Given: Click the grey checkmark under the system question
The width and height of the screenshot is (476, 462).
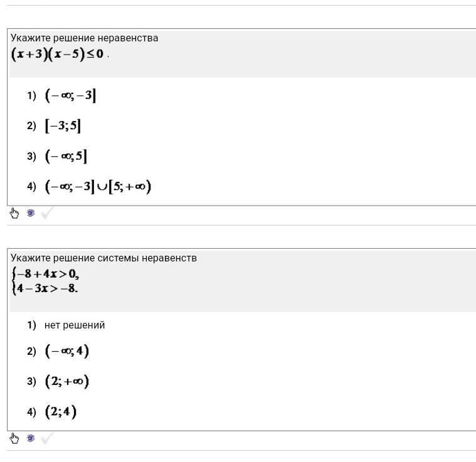Looking at the screenshot, I should click(x=46, y=439).
